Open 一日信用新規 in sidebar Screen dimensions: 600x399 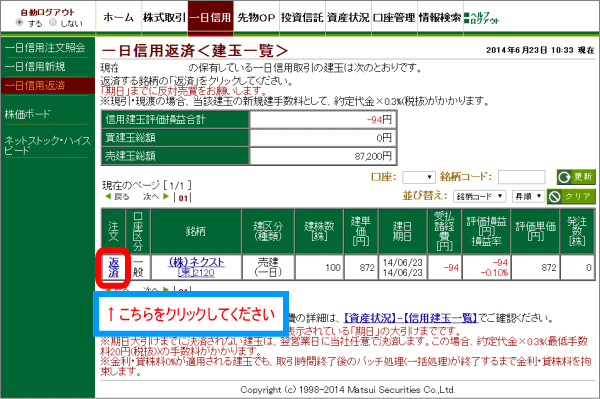pos(35,67)
